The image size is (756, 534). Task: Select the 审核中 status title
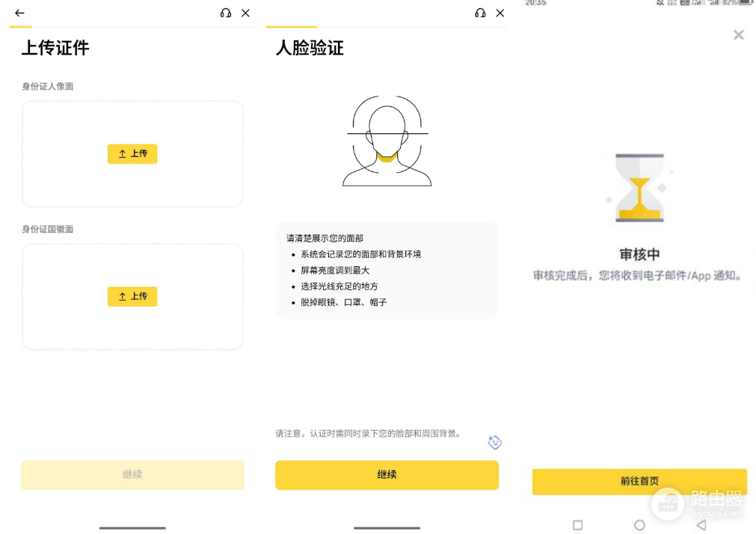(x=639, y=254)
